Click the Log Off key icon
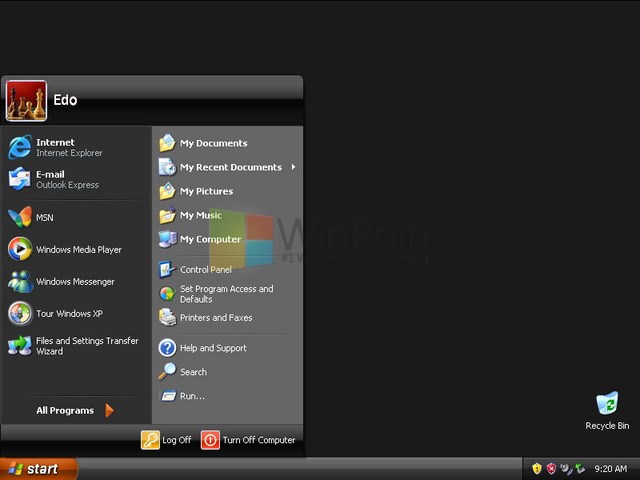This screenshot has height=480, width=640. click(x=150, y=440)
